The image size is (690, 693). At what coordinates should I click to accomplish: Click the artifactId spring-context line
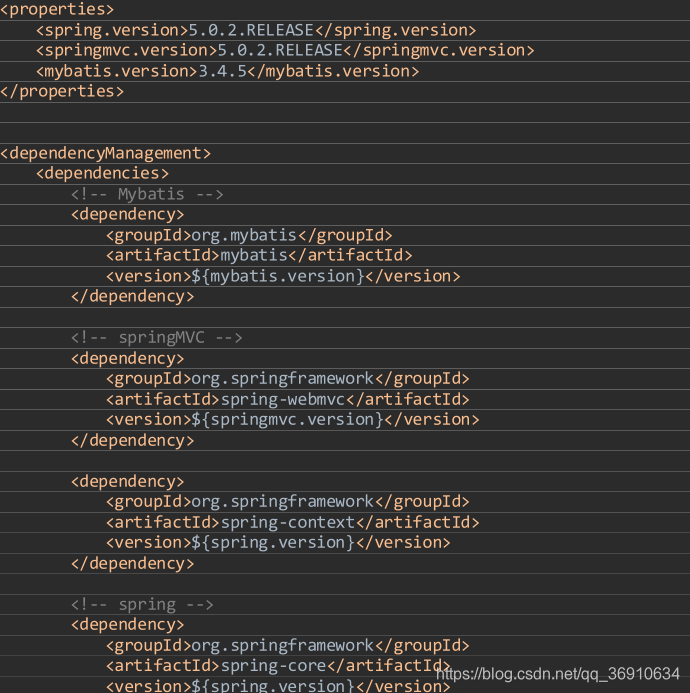[x=293, y=522]
